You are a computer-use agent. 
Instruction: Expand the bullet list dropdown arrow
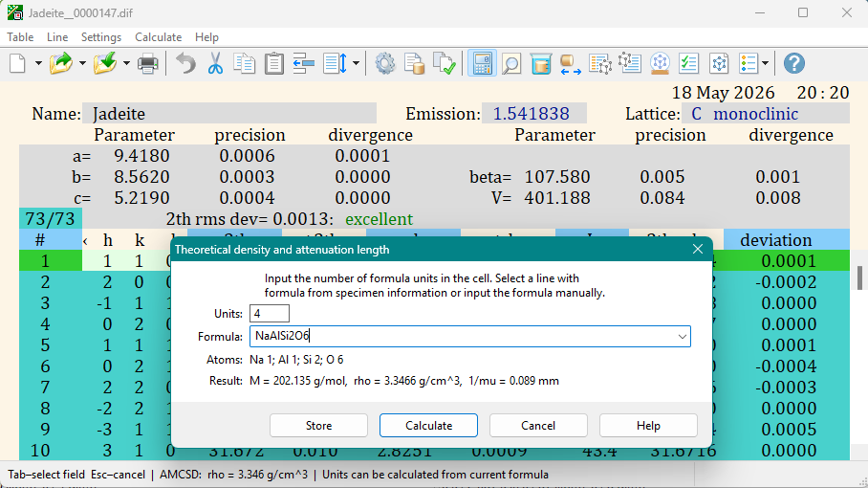pyautogui.click(x=765, y=64)
